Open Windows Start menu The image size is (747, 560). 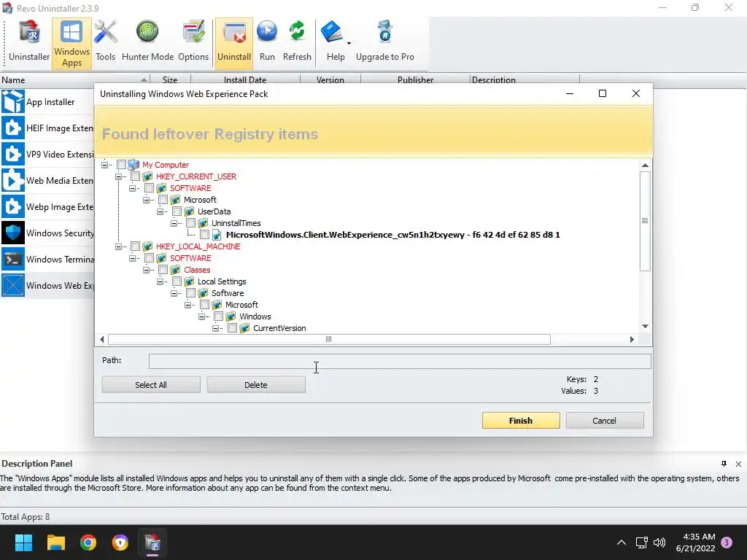pyautogui.click(x=23, y=542)
